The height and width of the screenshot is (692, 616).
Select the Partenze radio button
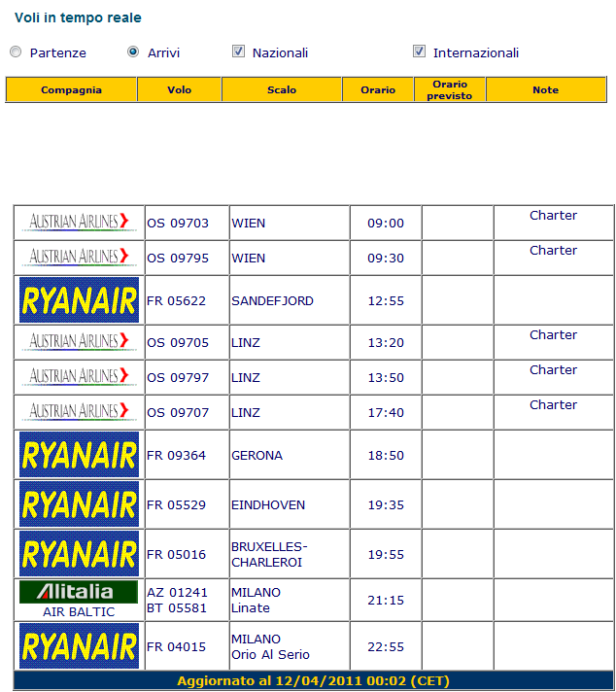[16, 52]
